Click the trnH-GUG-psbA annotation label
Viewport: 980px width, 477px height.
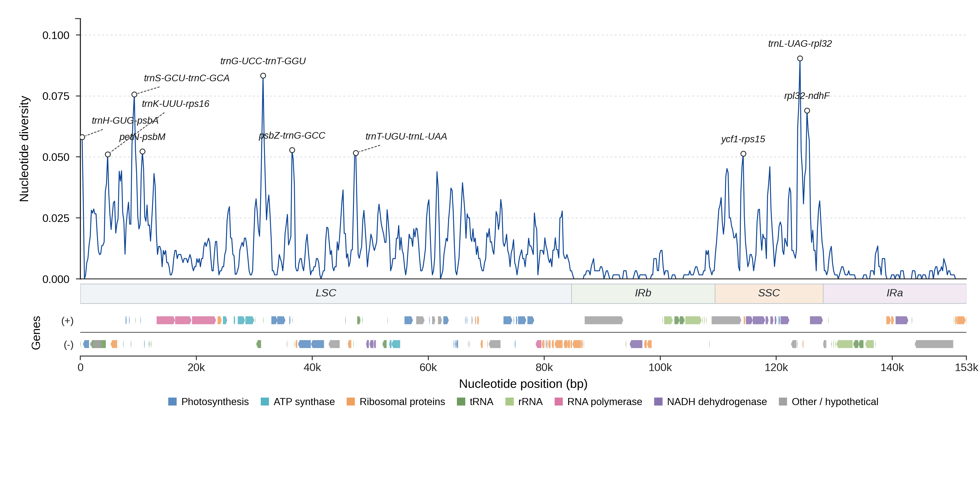125,120
